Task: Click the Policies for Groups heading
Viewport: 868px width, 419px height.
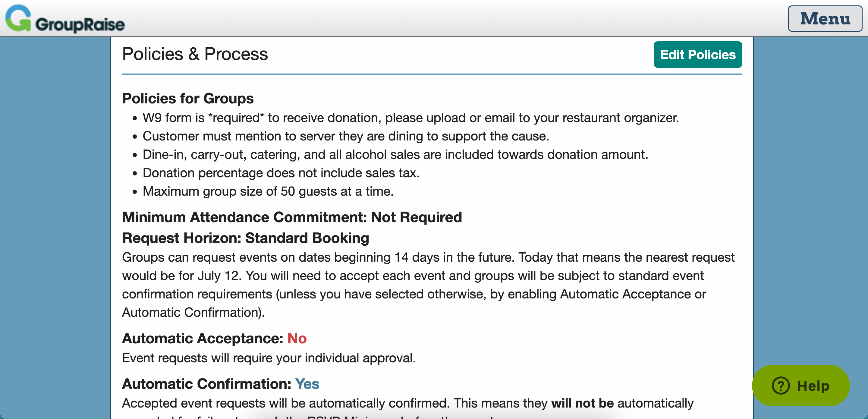Action: click(x=188, y=99)
